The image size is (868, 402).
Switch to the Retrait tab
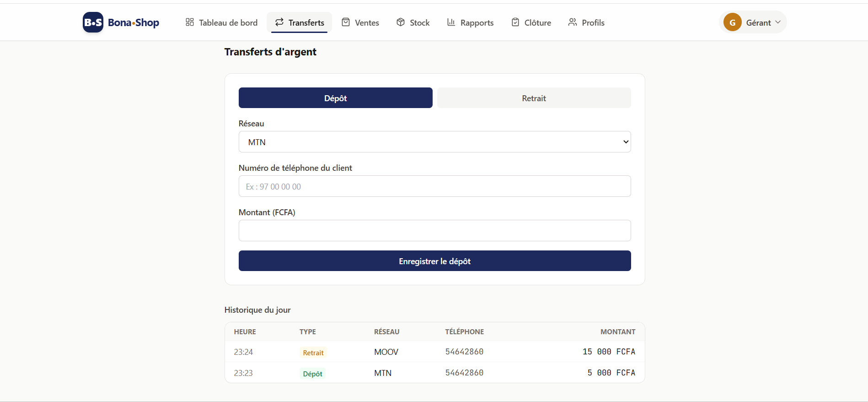point(534,98)
